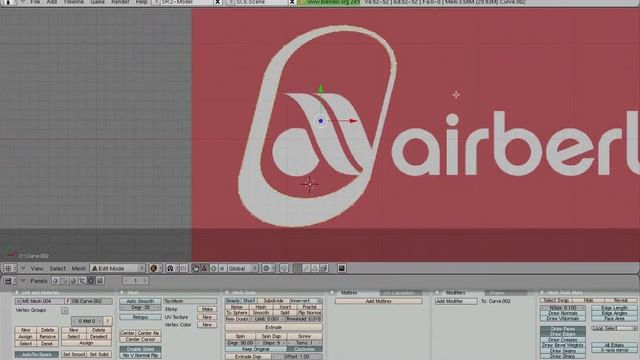Toggle AutoTexSpace

37,354
